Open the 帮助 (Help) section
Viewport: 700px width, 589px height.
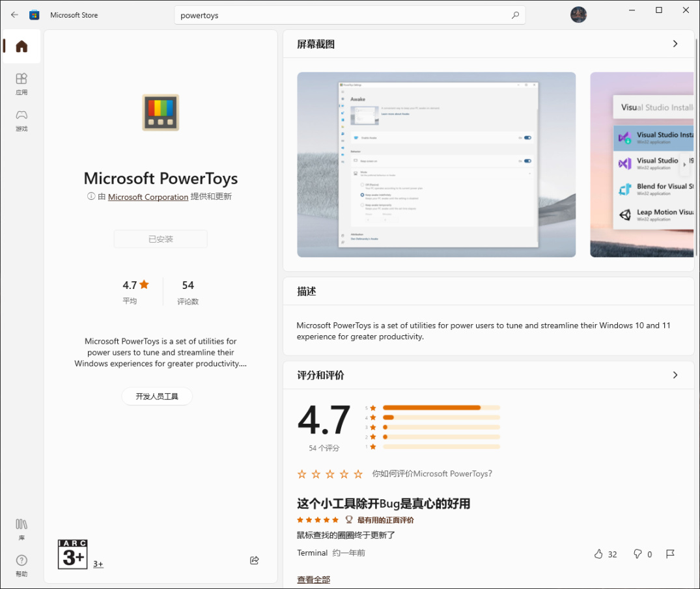pos(21,566)
